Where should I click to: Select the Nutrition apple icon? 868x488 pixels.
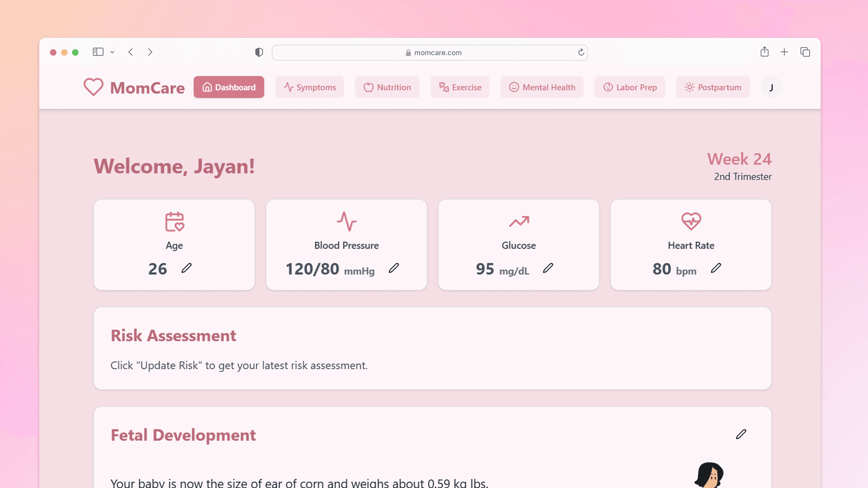[x=369, y=87]
